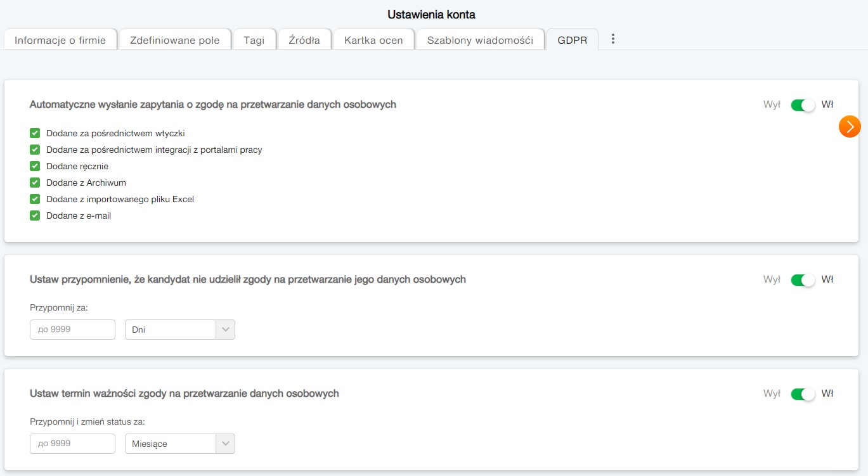This screenshot has height=476, width=868.
Task: Switch off consent expiry date toggle
Action: coord(802,394)
